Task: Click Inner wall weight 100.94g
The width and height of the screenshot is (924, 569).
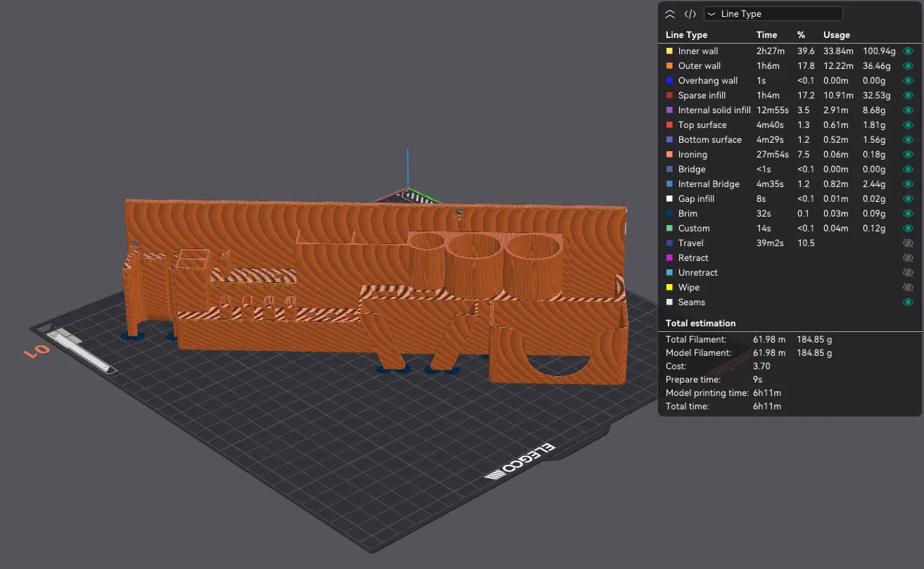Action: tap(879, 51)
